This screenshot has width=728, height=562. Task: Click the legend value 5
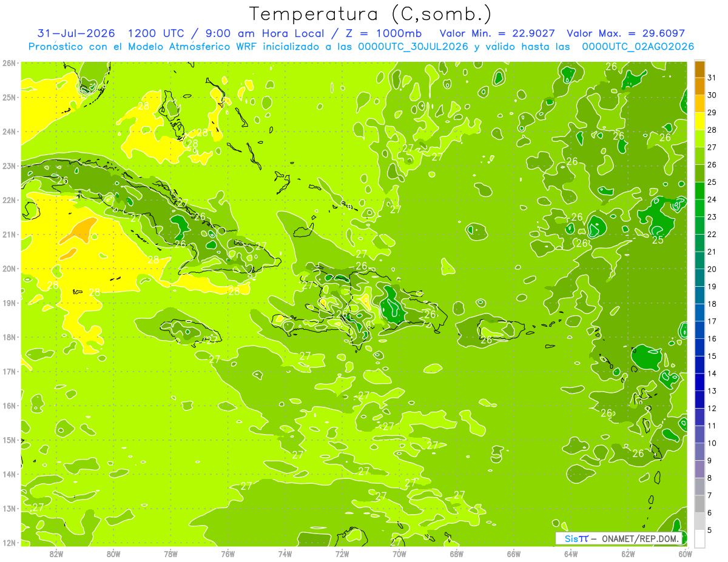point(710,530)
